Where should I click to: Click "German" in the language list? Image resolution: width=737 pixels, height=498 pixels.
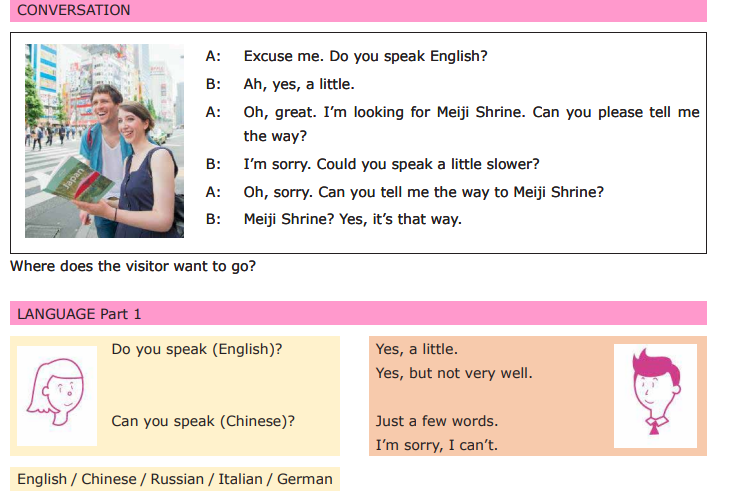304,479
